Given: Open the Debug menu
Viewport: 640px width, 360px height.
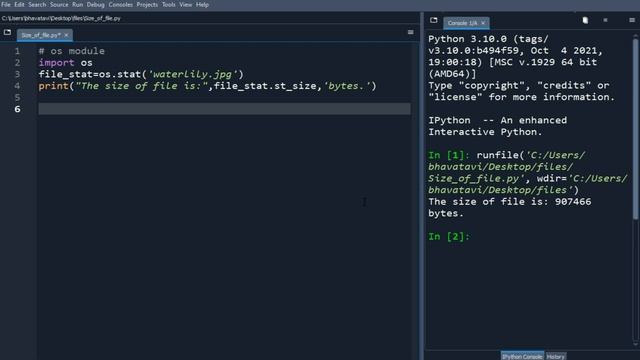Looking at the screenshot, I should click(96, 5).
